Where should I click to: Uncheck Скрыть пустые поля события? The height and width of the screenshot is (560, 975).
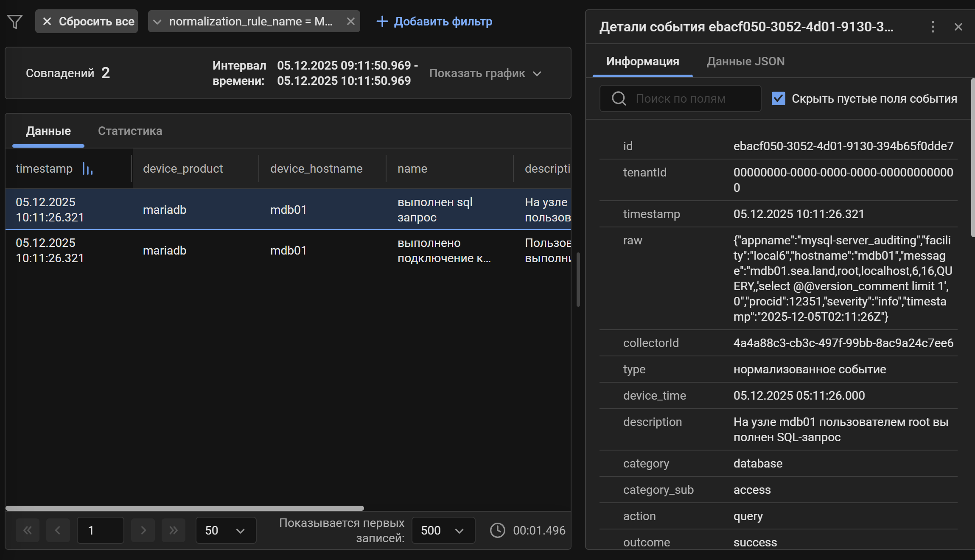778,98
